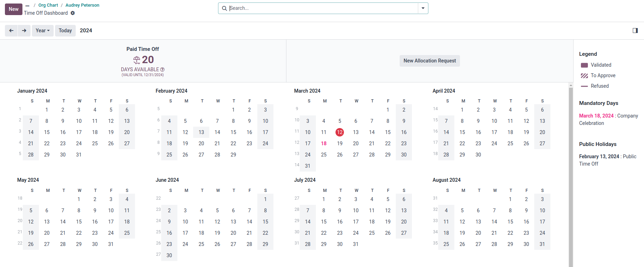Click the New button
This screenshot has width=644, height=267.
tap(14, 9)
